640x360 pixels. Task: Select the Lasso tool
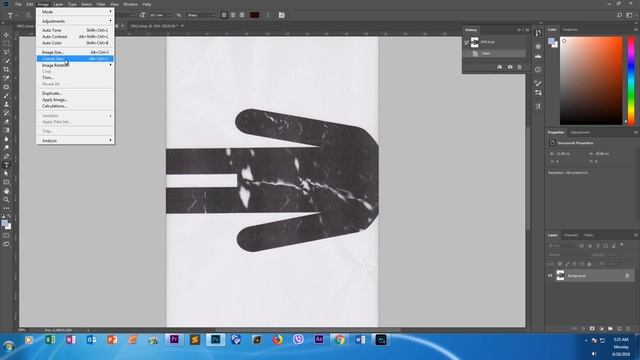6,52
